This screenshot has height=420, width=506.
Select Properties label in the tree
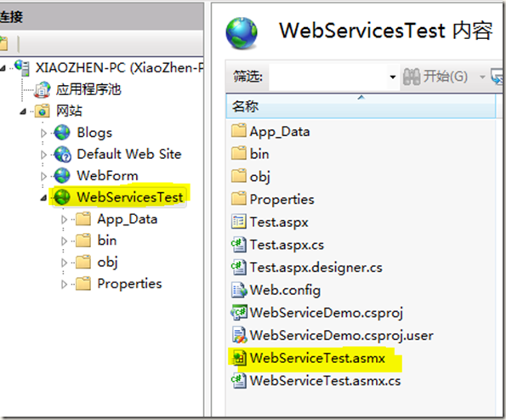coord(130,284)
